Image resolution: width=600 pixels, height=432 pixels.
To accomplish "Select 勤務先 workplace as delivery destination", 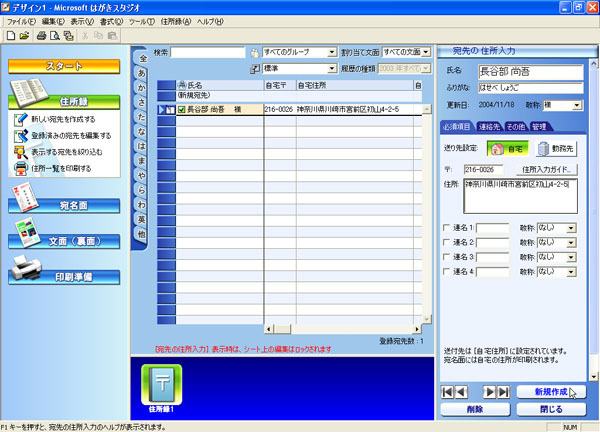I will click(556, 149).
